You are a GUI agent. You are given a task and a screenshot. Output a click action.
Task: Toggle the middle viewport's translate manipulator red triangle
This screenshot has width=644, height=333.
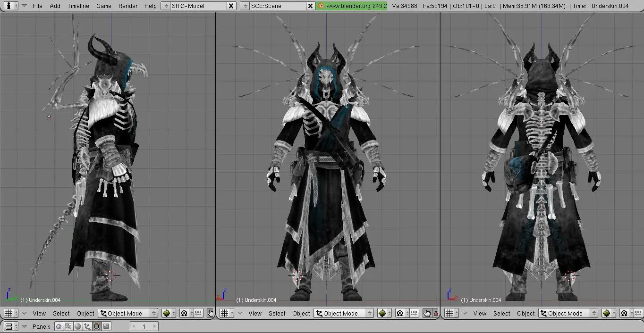(x=436, y=313)
